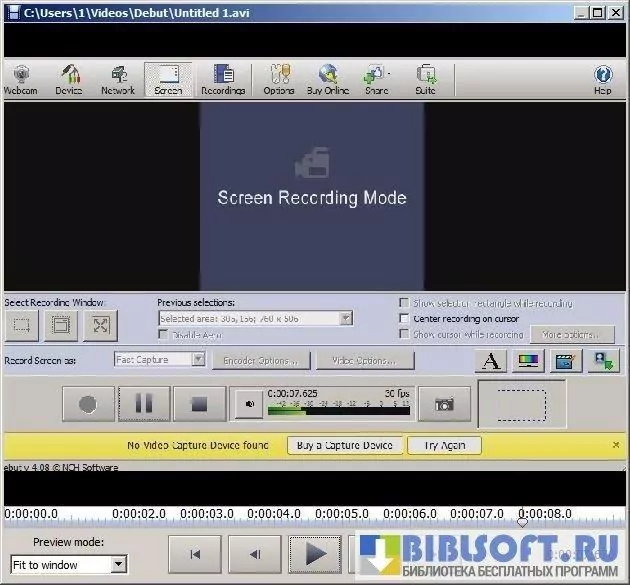Toggle Show cursor while recording checkbox
The width and height of the screenshot is (630, 585).
[404, 334]
